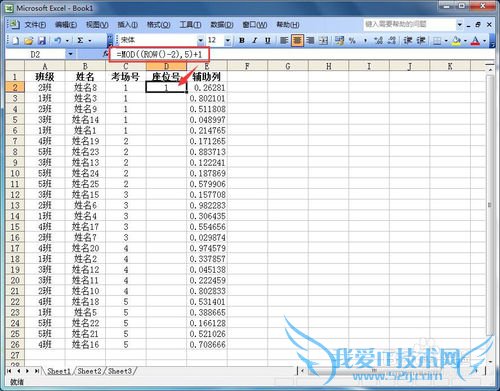Toggle Bold formatting
Viewport: 500px width, 391px height.
(x=242, y=41)
